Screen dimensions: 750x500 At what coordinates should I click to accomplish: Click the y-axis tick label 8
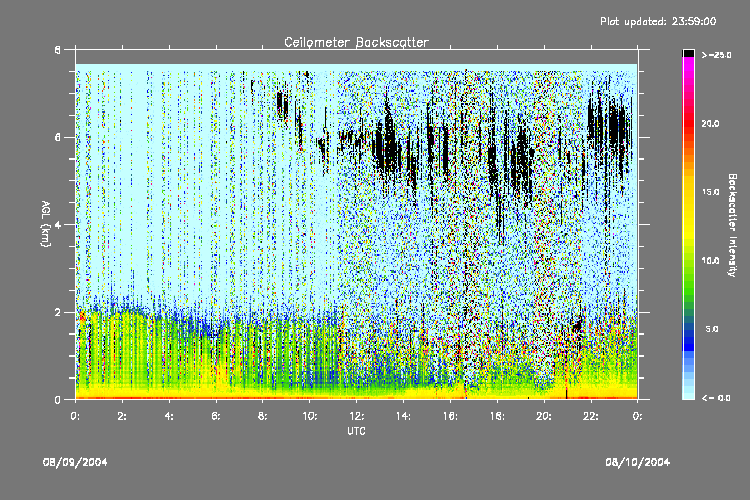pyautogui.click(x=58, y=50)
